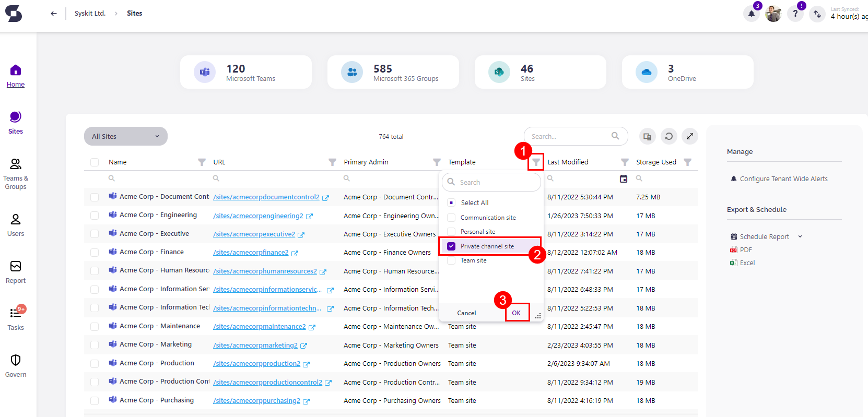The height and width of the screenshot is (417, 868).
Task: Click the Syskit logo icon
Action: pos(14,13)
